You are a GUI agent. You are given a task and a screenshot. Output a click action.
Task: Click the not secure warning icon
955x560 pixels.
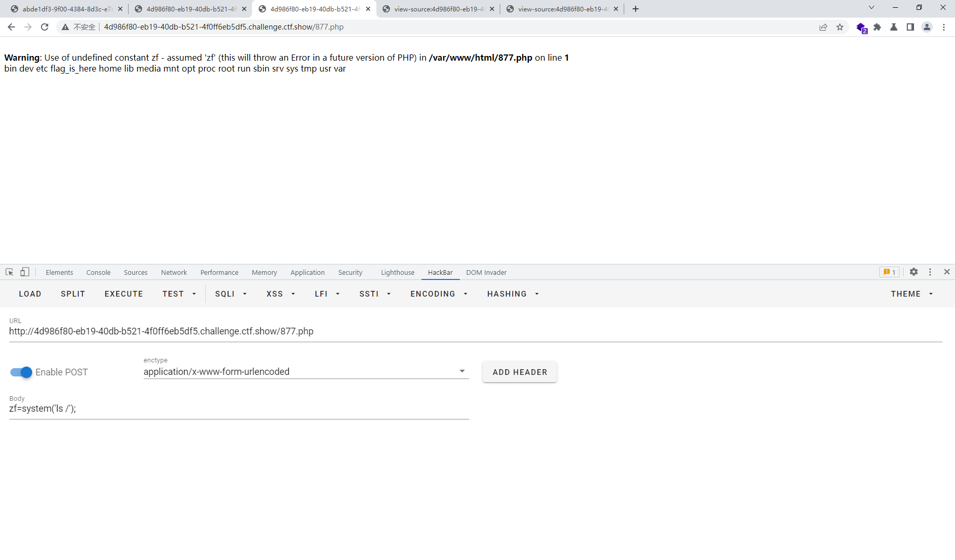pos(65,27)
